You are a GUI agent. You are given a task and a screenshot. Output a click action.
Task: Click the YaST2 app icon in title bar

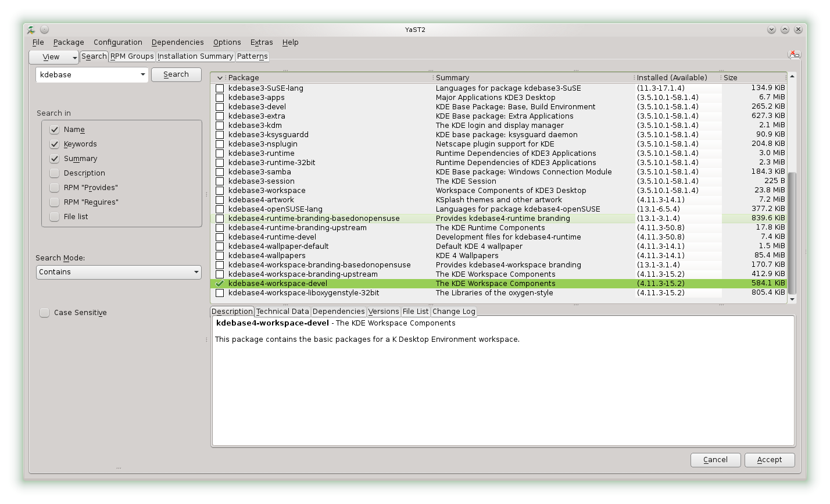(x=31, y=30)
